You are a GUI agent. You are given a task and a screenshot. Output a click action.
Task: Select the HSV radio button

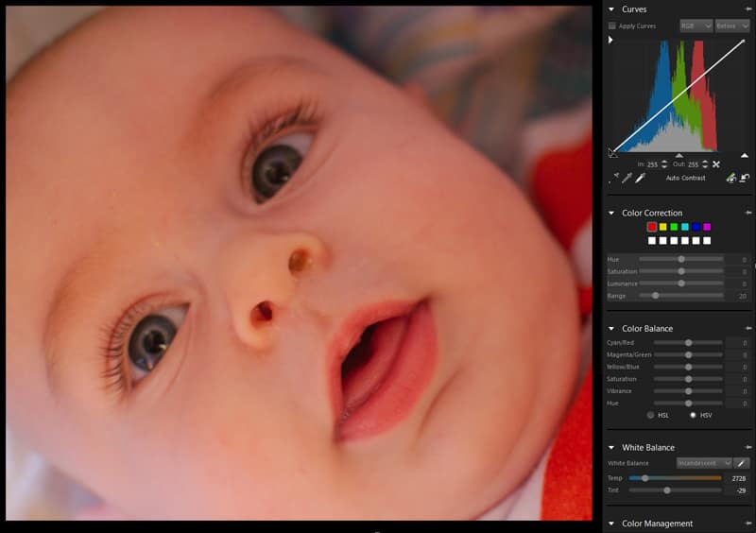pyautogui.click(x=693, y=415)
